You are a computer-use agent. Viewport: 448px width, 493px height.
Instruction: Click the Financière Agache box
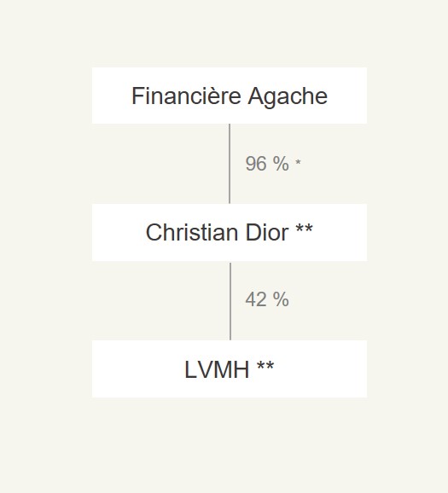coord(230,96)
